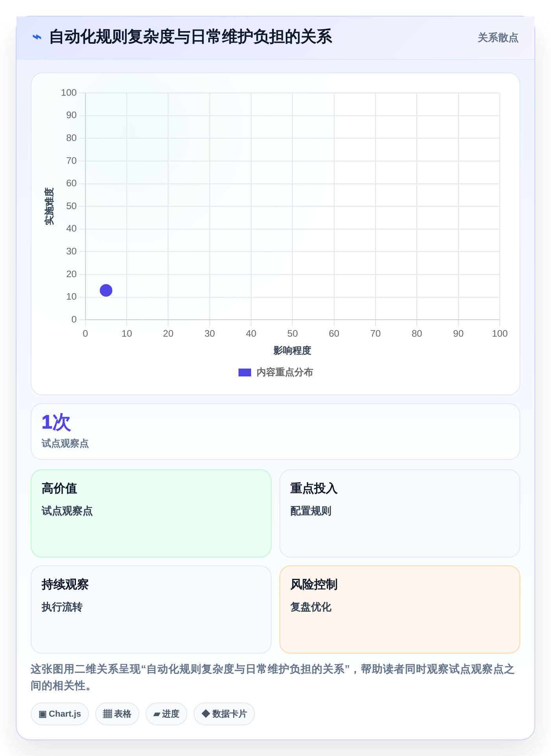Click the chart title 自动化规则复杂度与日常维护负担的关系
This screenshot has height=756, width=551.
click(190, 37)
